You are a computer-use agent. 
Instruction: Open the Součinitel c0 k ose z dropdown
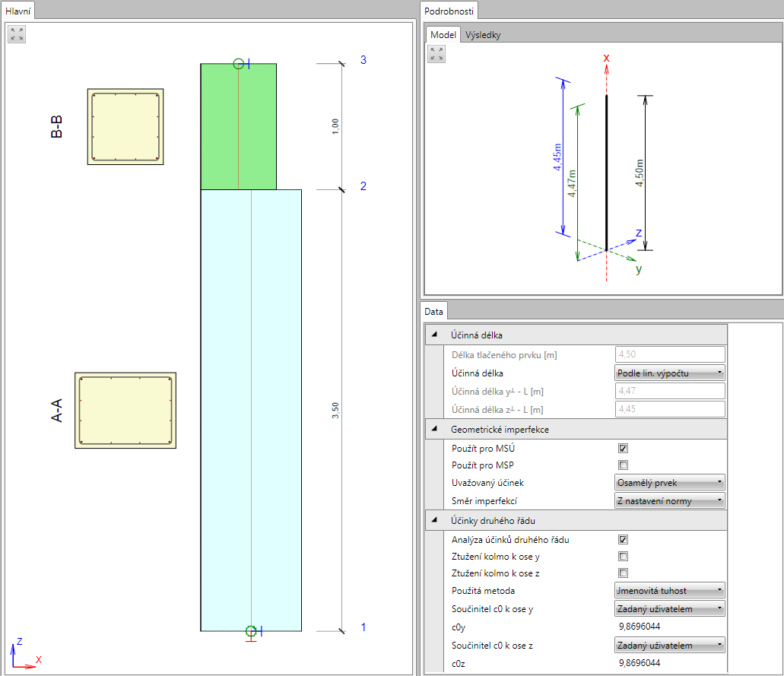point(669,645)
